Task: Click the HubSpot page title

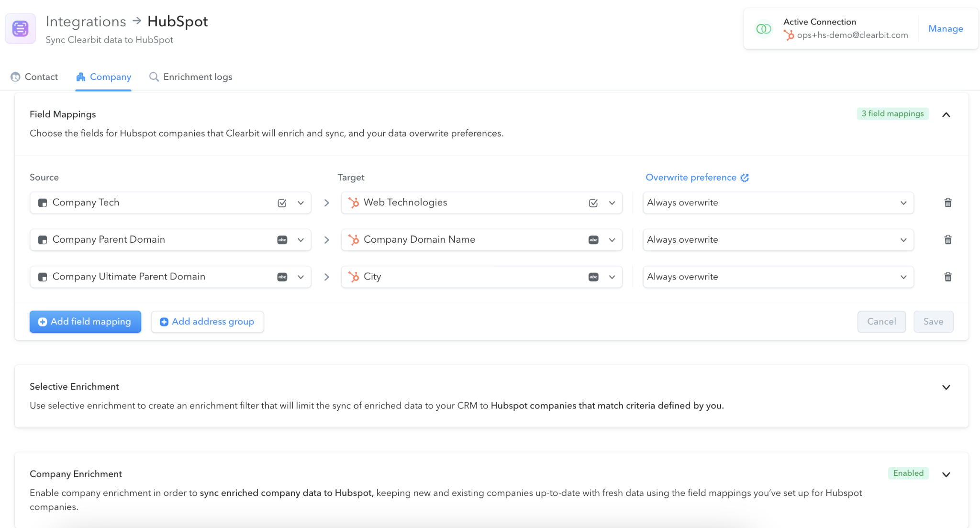Action: pos(178,22)
